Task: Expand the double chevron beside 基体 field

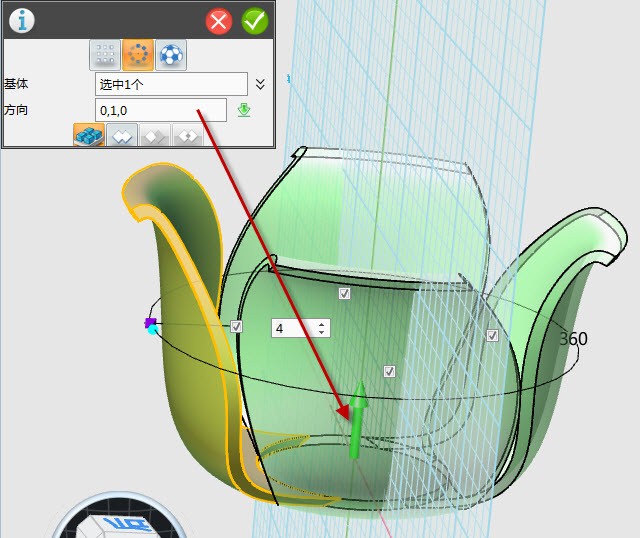Action: click(x=260, y=84)
